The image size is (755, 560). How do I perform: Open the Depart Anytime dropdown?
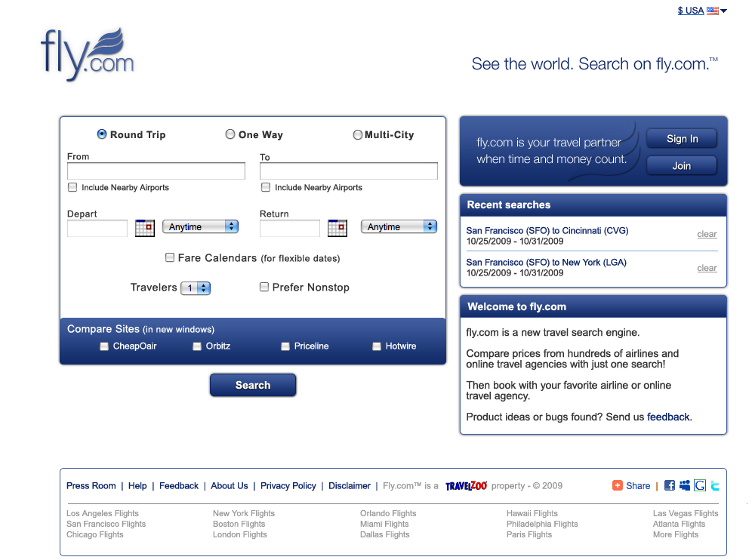pyautogui.click(x=200, y=227)
